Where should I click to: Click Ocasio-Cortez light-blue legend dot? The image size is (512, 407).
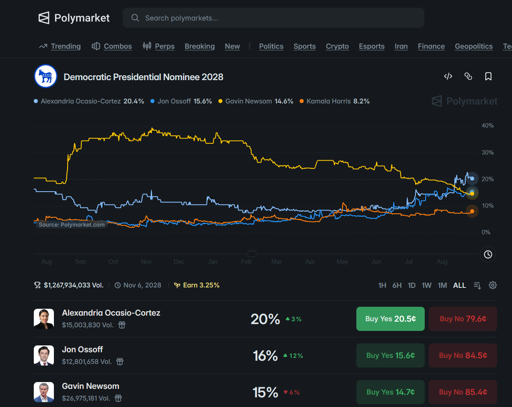(x=36, y=101)
